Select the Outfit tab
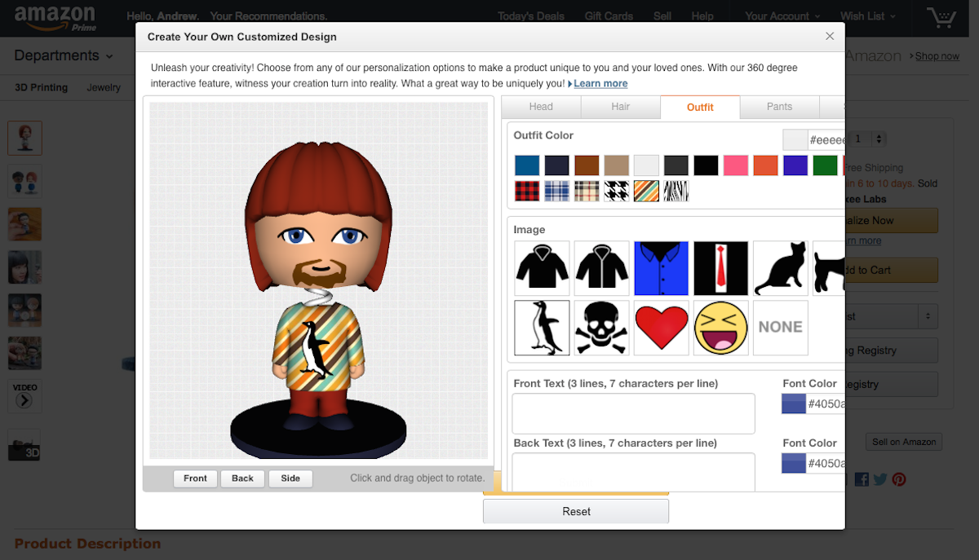 [700, 107]
